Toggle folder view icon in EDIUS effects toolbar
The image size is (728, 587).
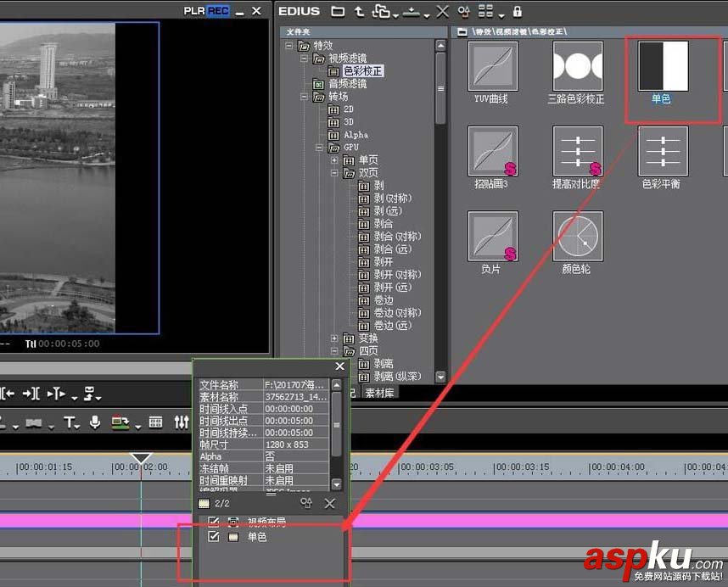click(338, 12)
